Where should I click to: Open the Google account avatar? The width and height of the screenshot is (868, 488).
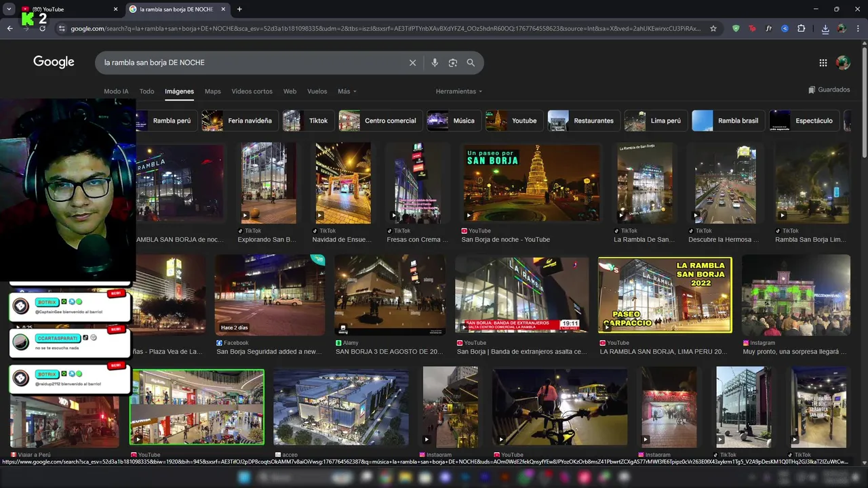(843, 62)
